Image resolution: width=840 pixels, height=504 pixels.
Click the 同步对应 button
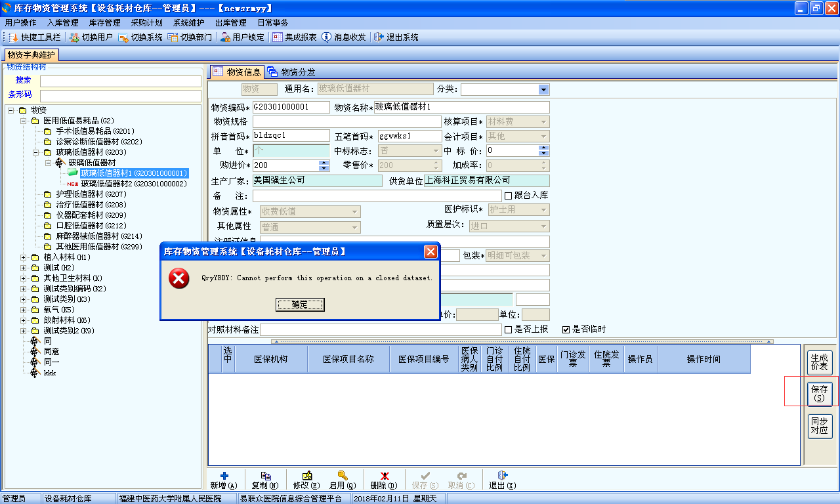pyautogui.click(x=820, y=426)
